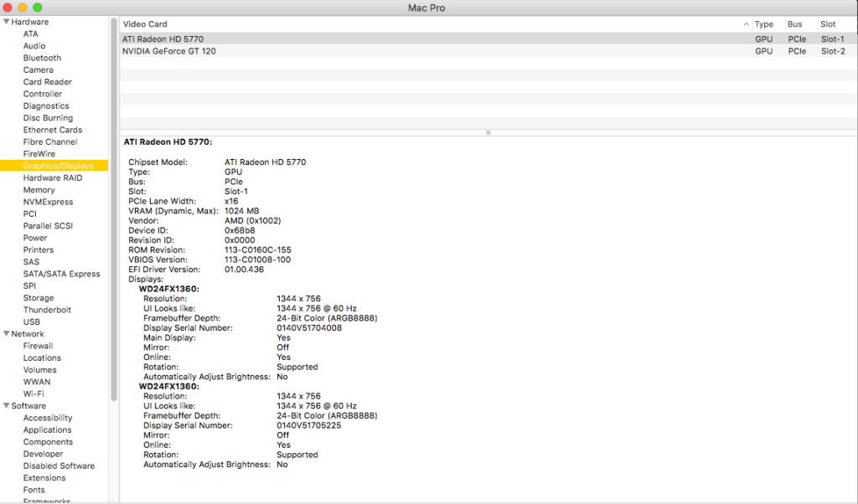This screenshot has height=504, width=858.
Task: Select Extensions under Software
Action: pos(44,479)
